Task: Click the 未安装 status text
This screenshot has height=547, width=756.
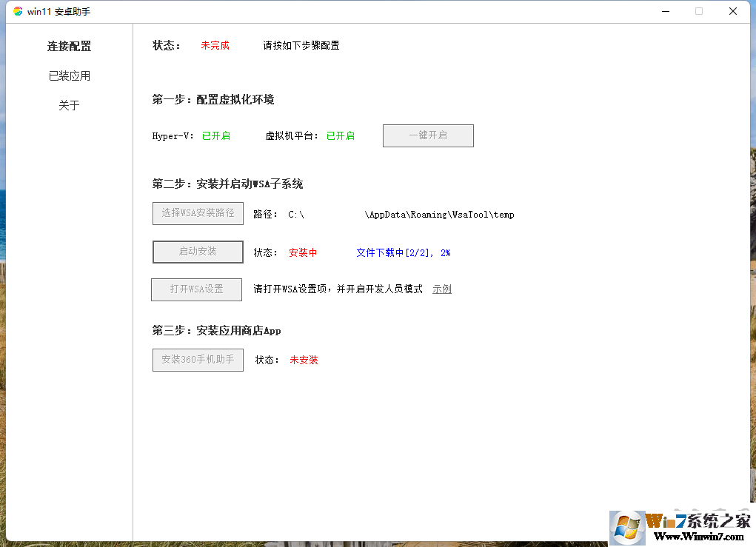Action: (304, 360)
